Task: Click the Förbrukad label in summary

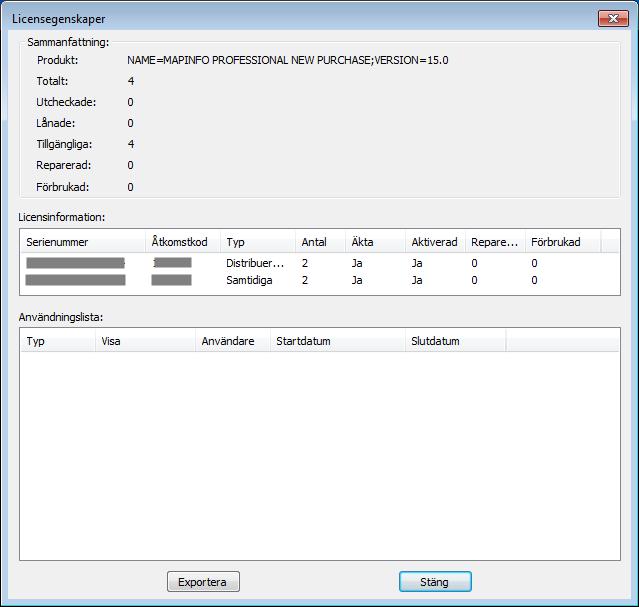Action: [x=62, y=187]
